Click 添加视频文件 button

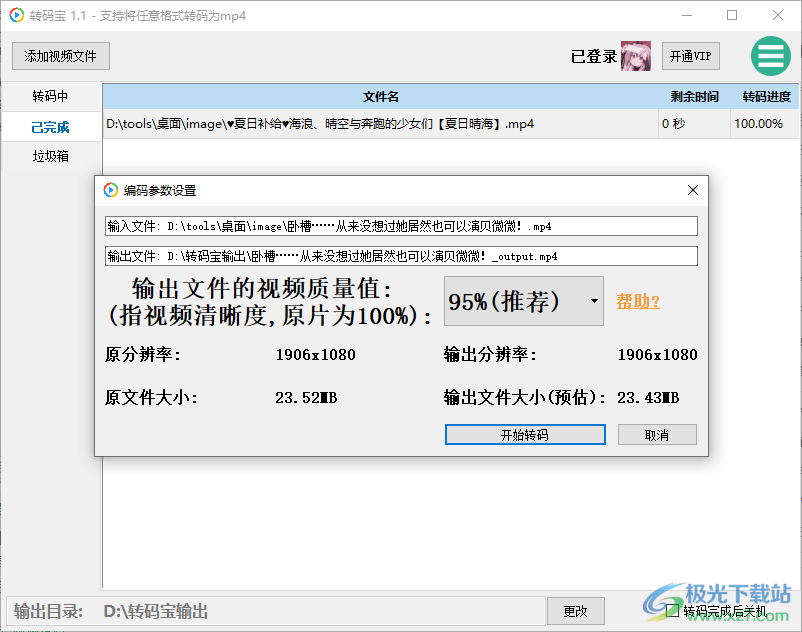(60, 56)
